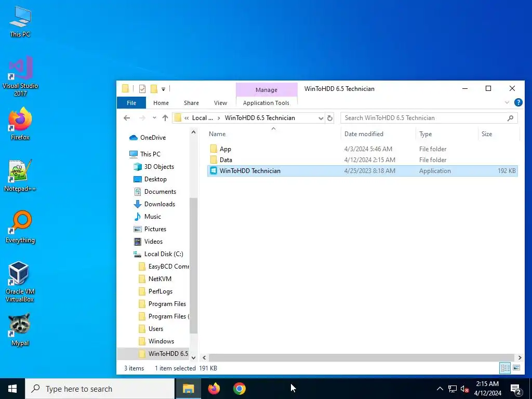Expand the ribbon using the chevron
This screenshot has height=399, width=532.
(507, 102)
